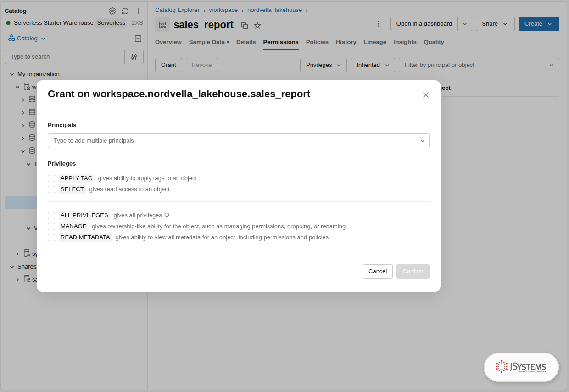Open the search filter options icon
The height and width of the screenshot is (392, 569).
coord(134,57)
